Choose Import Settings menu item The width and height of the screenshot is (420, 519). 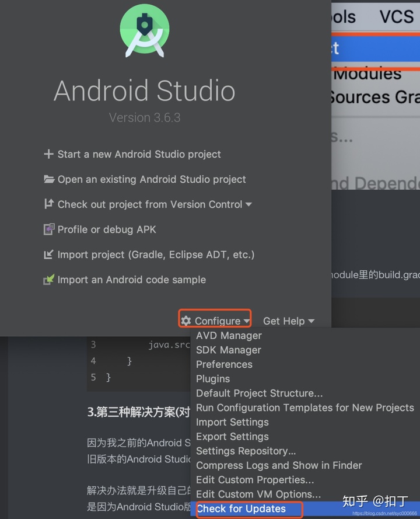coord(232,422)
